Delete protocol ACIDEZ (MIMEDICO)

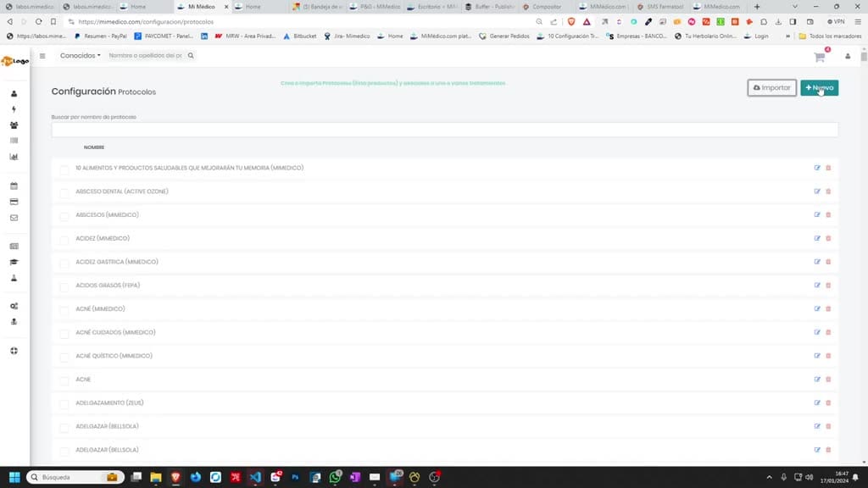828,238
